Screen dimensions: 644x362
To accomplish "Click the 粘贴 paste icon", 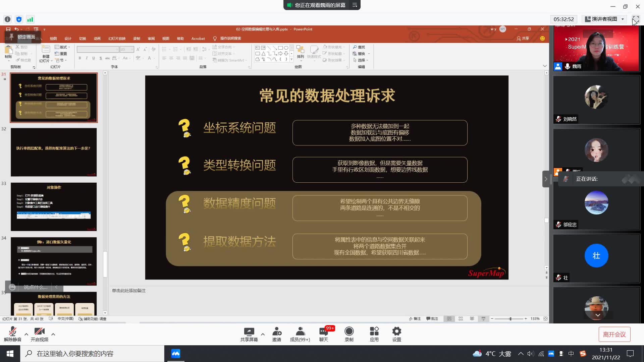I will coord(8,50).
